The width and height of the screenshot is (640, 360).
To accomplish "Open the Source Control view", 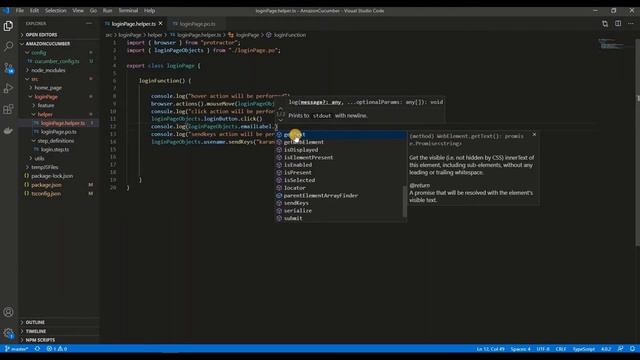I will [8, 67].
